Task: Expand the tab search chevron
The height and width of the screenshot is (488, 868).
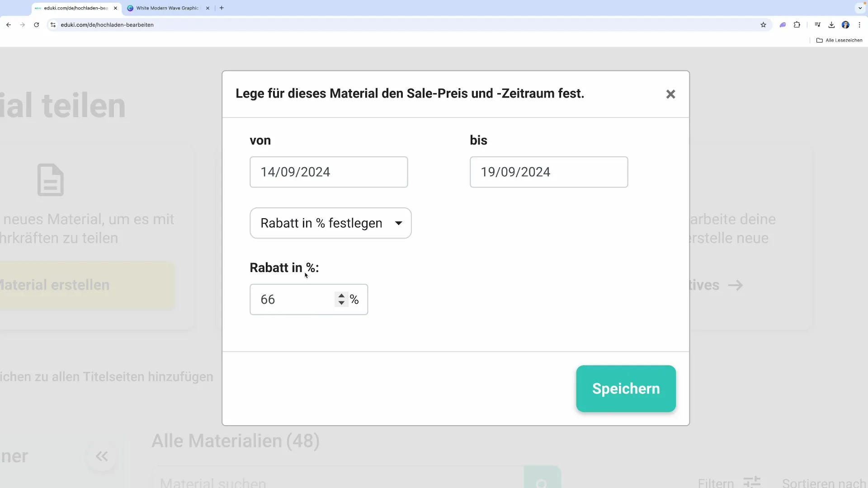Action: click(860, 8)
